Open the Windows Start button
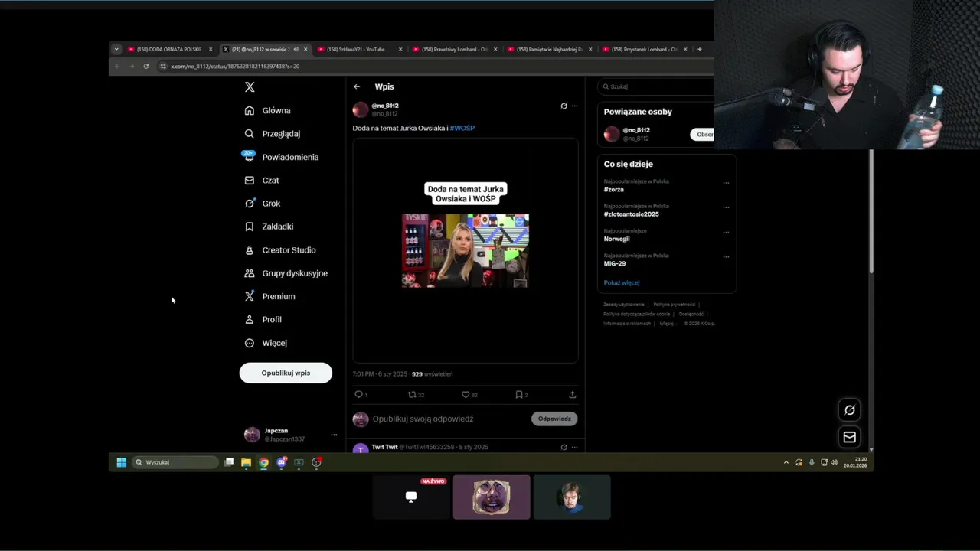980x551 pixels. click(121, 462)
